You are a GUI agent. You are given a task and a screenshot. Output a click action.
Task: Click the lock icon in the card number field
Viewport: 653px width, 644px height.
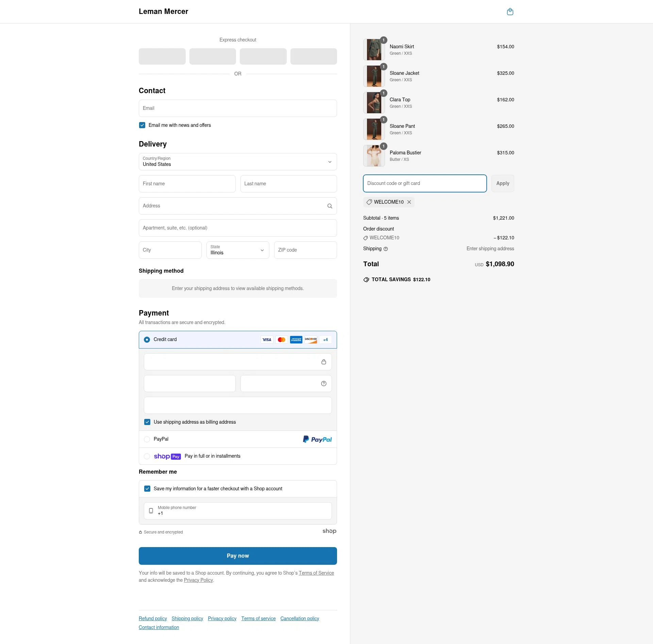pos(323,362)
